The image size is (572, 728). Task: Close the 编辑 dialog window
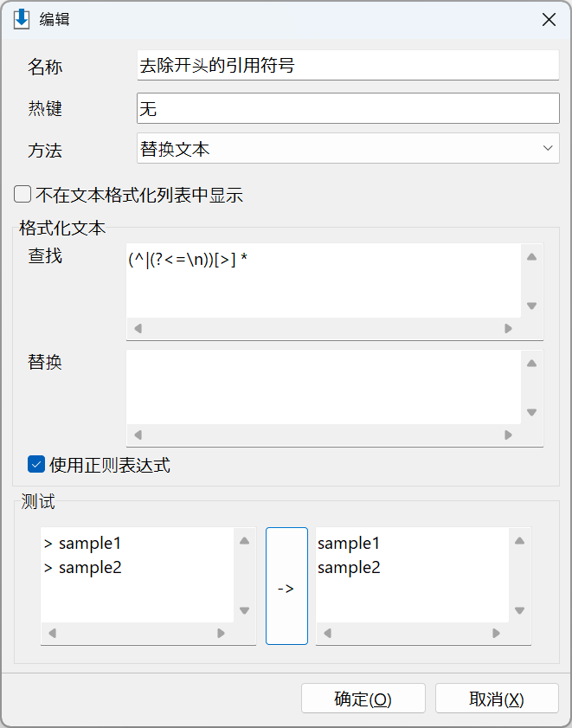coord(549,20)
